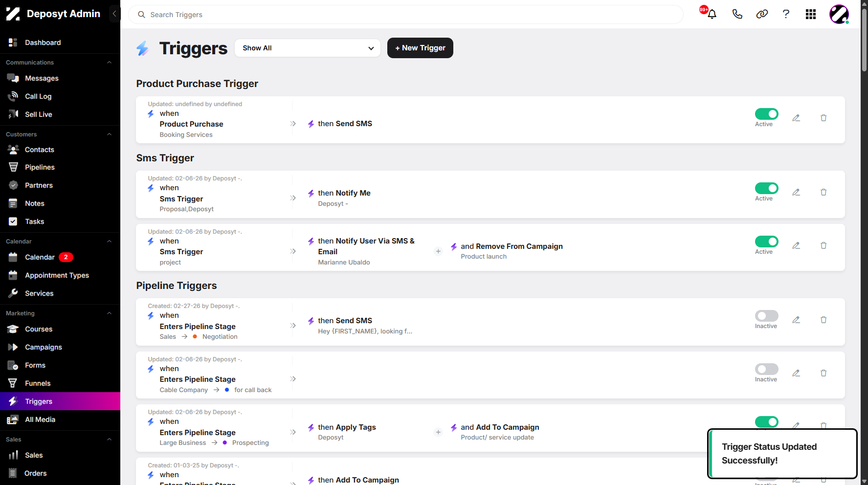Viewport: 868px width, 485px height.
Task: Delete the Sales Negotiation pipeline trigger
Action: tap(823, 320)
